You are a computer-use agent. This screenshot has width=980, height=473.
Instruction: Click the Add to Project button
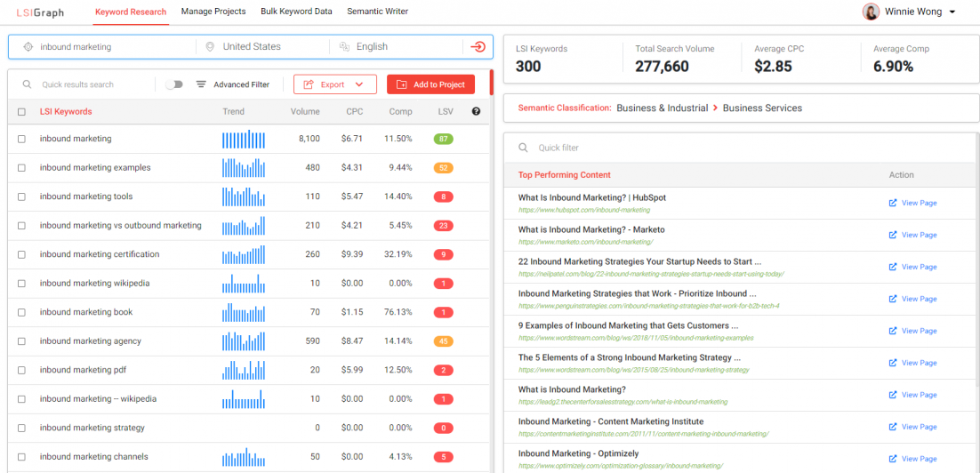430,84
